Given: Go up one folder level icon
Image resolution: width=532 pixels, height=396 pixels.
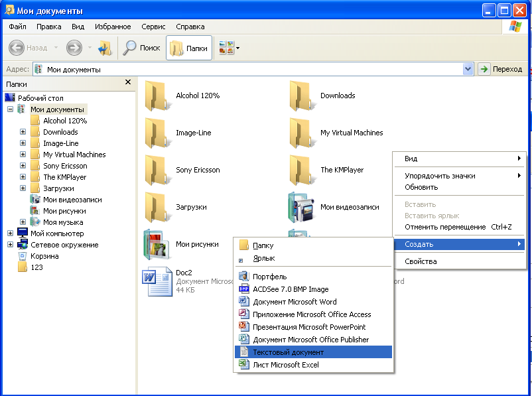Looking at the screenshot, I should (105, 48).
